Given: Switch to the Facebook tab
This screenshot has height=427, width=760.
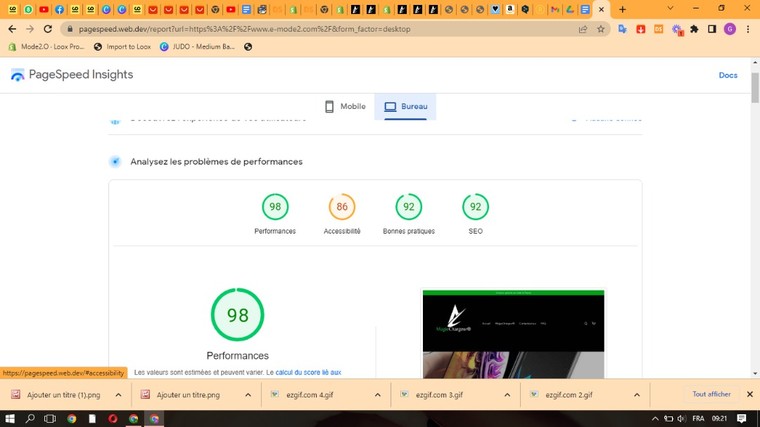Looking at the screenshot, I should point(59,9).
